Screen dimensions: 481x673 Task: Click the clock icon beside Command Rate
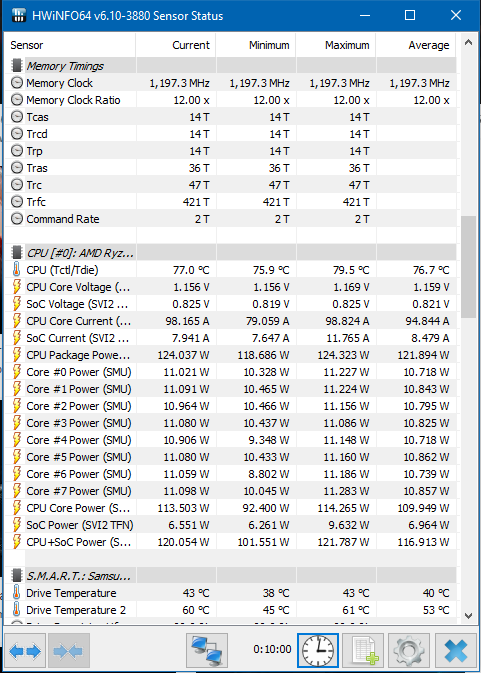17,219
